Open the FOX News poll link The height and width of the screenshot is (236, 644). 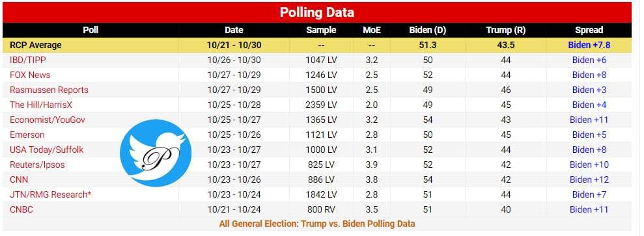click(x=30, y=75)
